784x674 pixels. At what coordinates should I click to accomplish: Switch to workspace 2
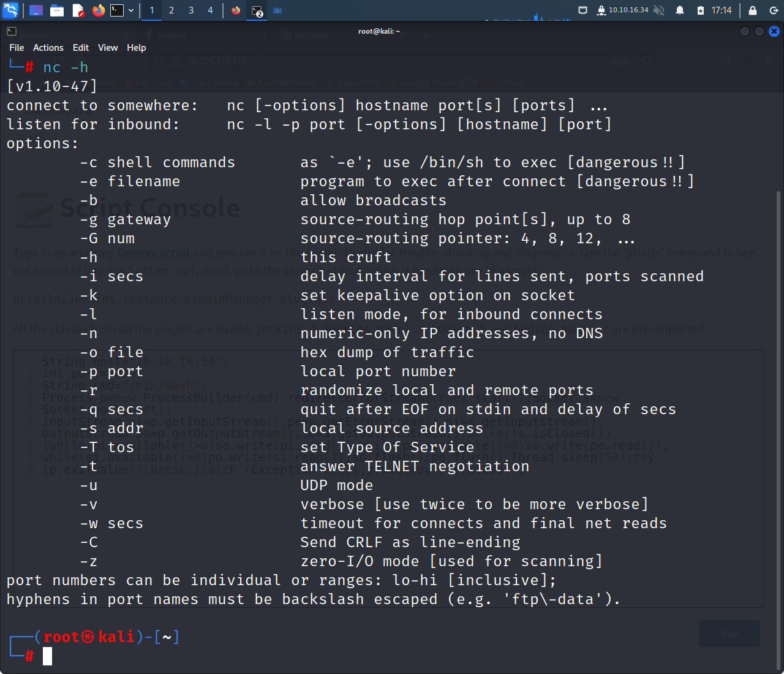[171, 10]
